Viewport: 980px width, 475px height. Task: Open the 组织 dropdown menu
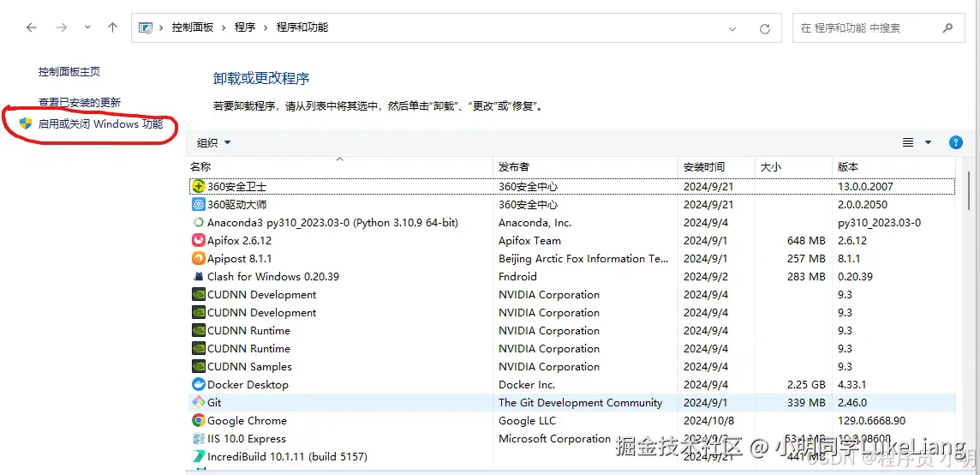214,142
